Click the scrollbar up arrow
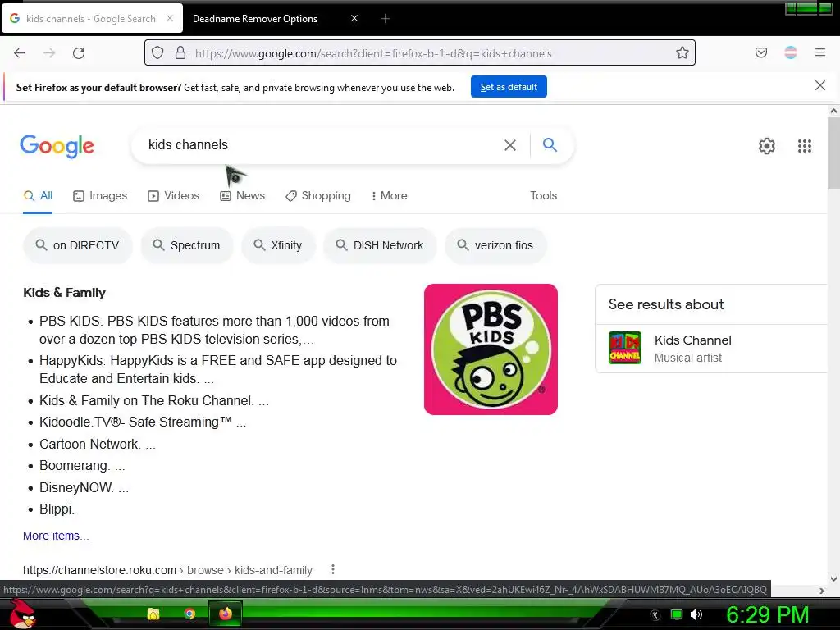The width and height of the screenshot is (840, 630). pos(833,112)
